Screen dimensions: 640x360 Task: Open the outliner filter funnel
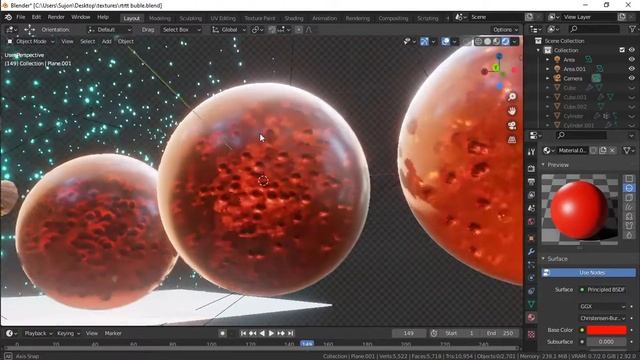632,29
